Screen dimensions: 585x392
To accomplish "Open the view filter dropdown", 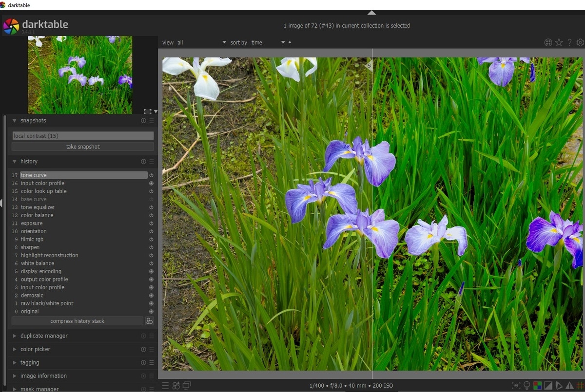I will point(202,43).
